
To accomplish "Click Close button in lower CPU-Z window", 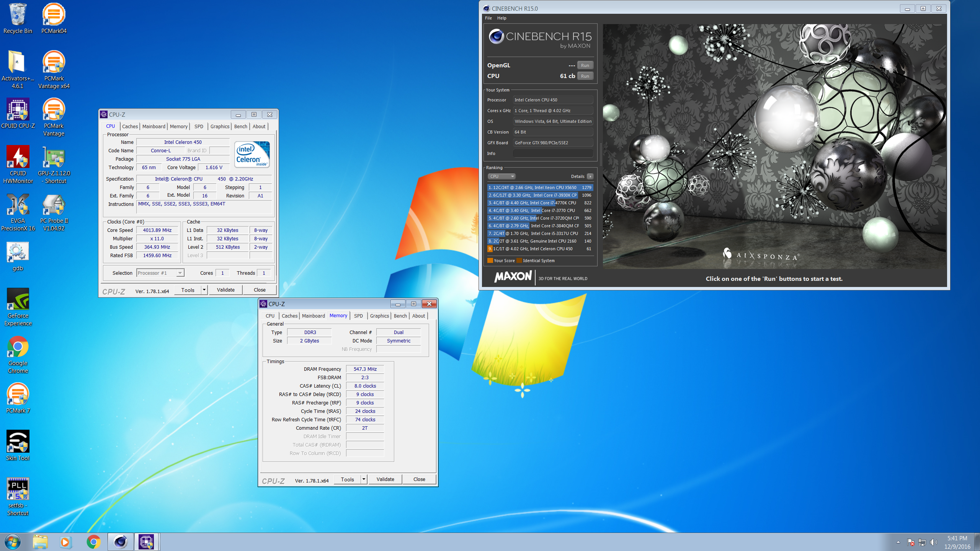I will click(x=419, y=479).
